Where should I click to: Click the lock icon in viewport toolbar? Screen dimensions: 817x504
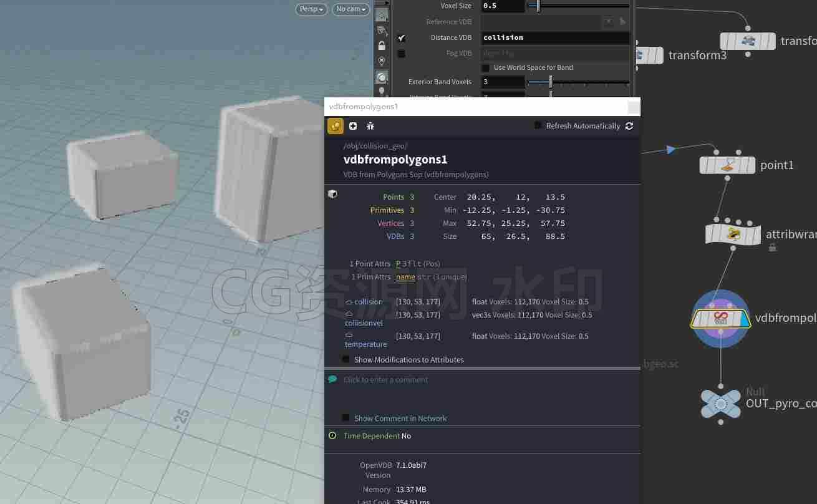point(382,46)
